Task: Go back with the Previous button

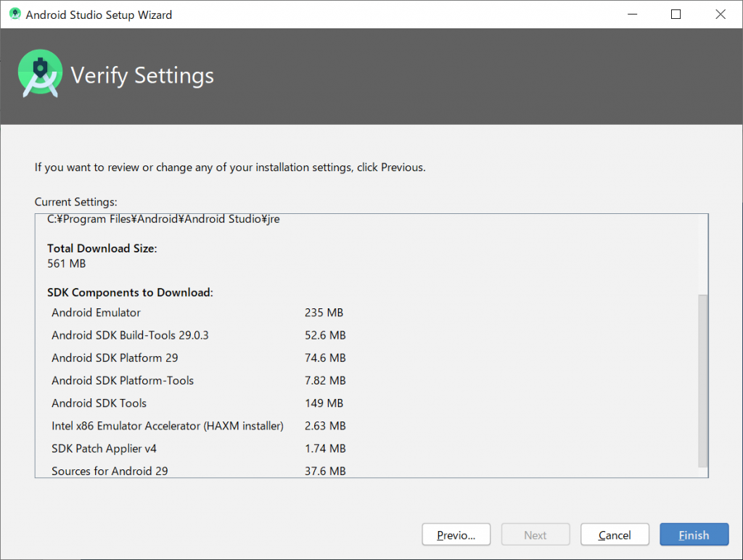Action: (456, 535)
